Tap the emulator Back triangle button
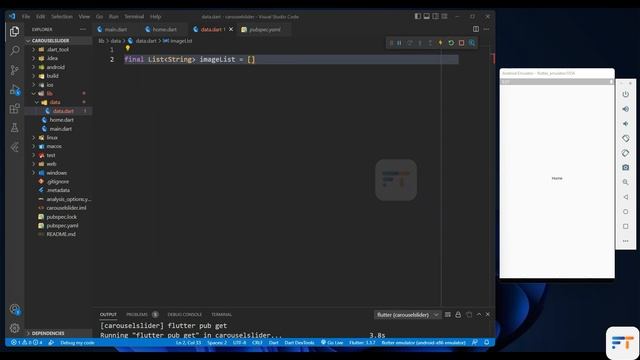 coord(626,197)
